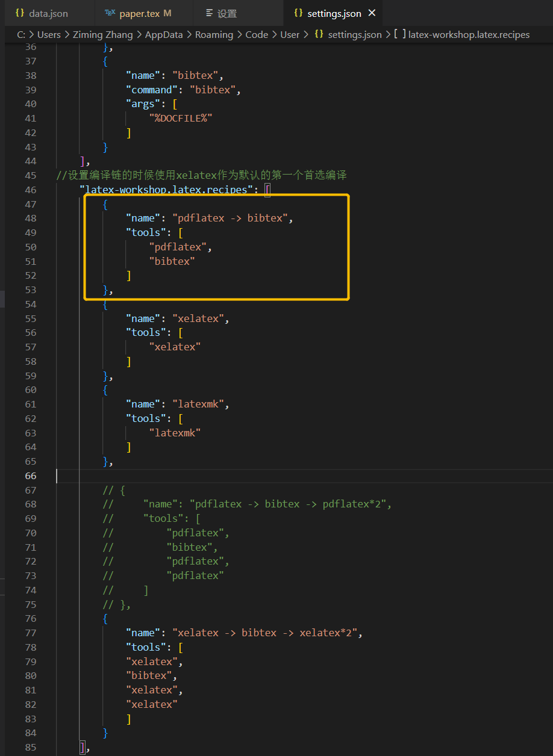Viewport: 553px width, 756px height.
Task: Switch to the data.json tab
Action: [48, 13]
